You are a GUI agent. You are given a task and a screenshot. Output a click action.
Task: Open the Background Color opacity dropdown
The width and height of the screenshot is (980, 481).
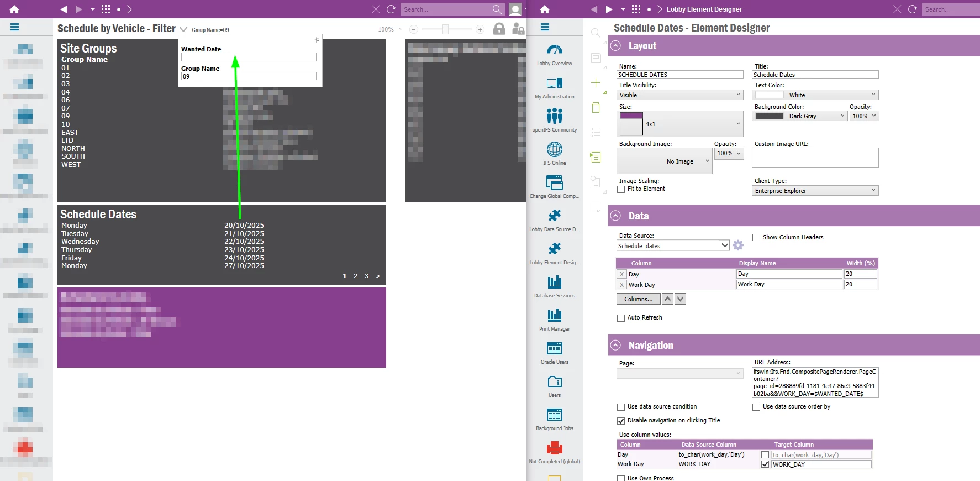(864, 116)
